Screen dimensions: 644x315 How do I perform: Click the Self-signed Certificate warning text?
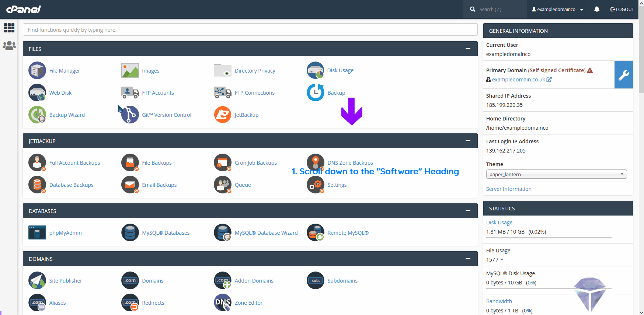557,70
